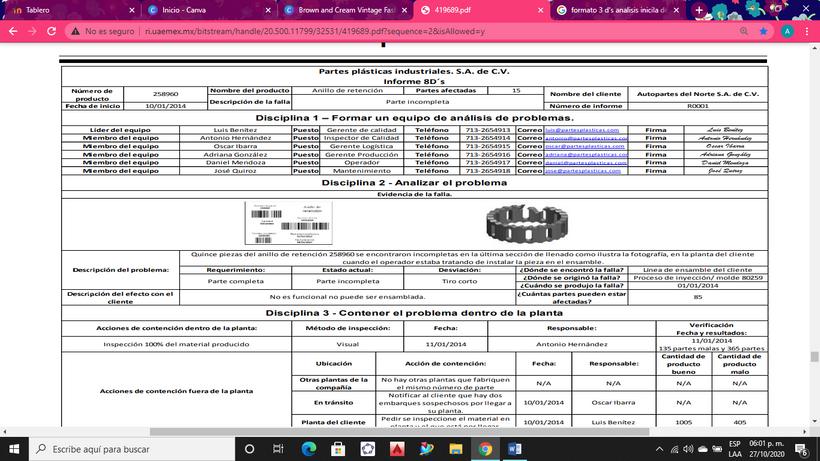Click the scroll down arrow

(814, 421)
